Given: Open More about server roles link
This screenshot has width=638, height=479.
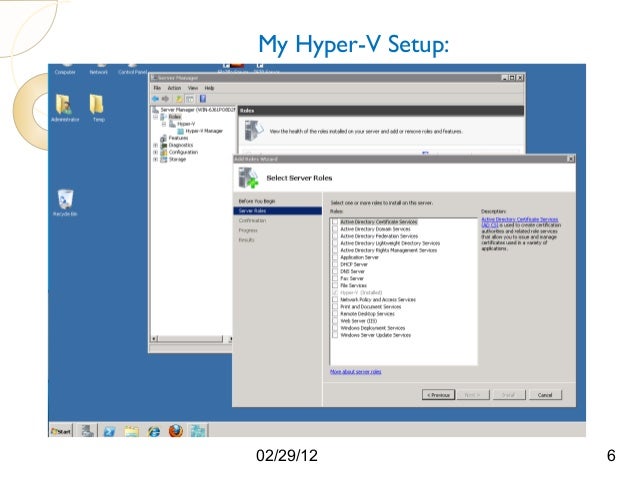Looking at the screenshot, I should [x=356, y=372].
